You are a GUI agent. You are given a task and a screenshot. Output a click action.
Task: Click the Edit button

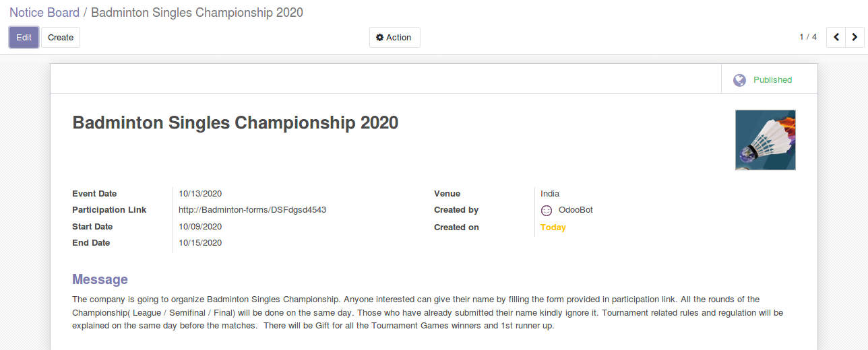(x=24, y=38)
